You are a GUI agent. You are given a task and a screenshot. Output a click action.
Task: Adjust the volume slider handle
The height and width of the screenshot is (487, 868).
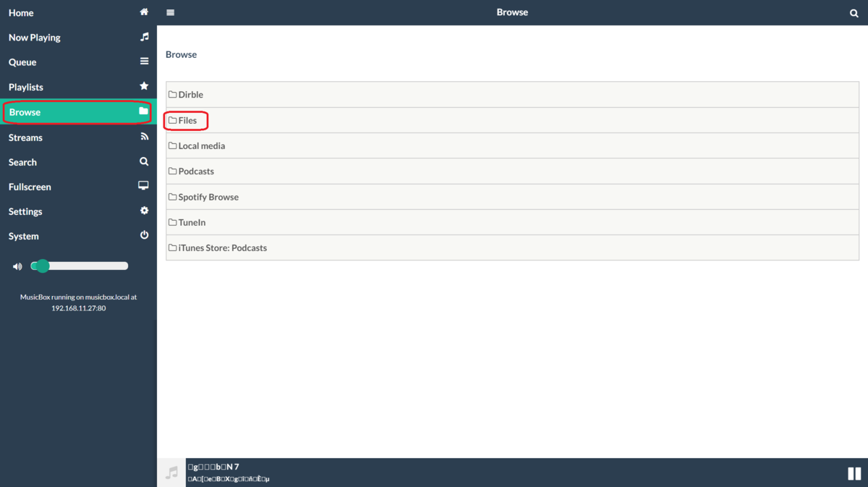click(x=43, y=266)
